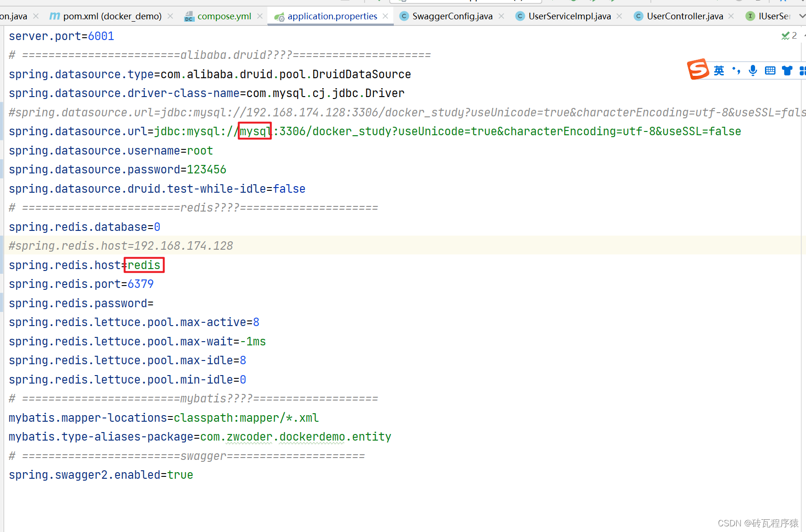The height and width of the screenshot is (532, 806).
Task: Click commented spring.redis.host=192.168.174.128 line
Action: pyautogui.click(x=121, y=246)
